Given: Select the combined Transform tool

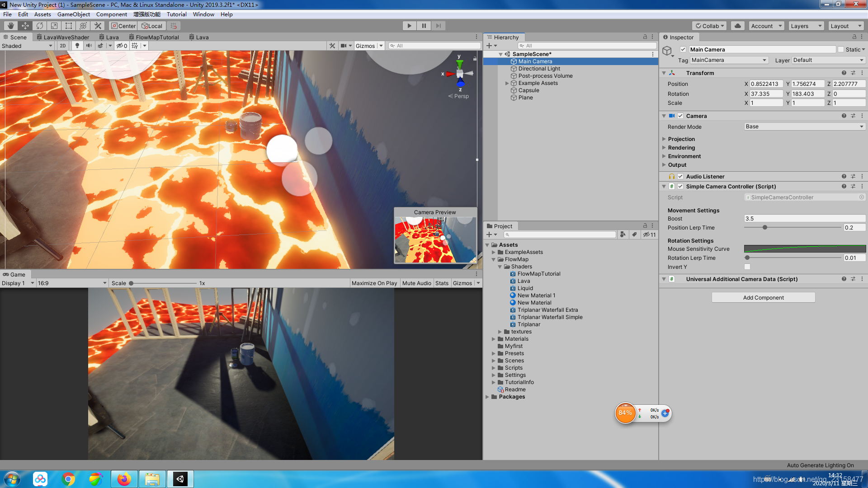Looking at the screenshot, I should click(x=83, y=26).
